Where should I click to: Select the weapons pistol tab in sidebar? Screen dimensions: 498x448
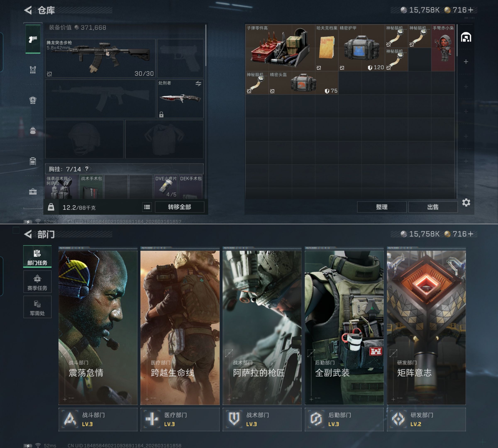point(33,39)
